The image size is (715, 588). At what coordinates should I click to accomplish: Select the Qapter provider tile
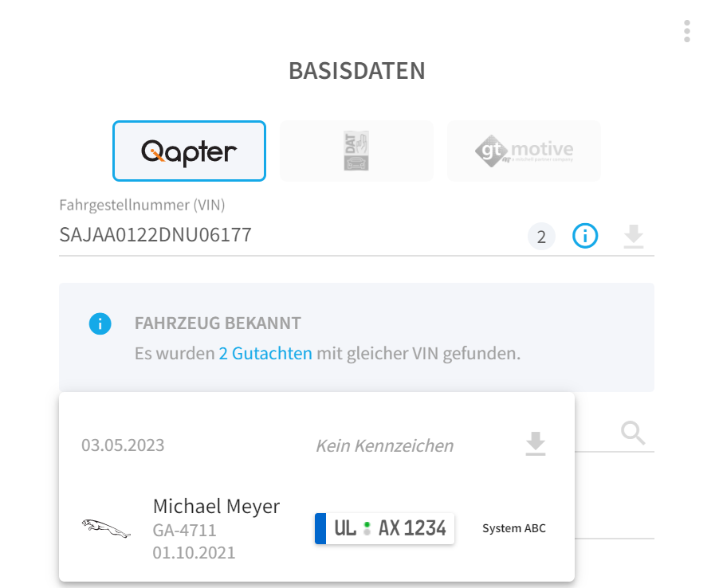189,151
